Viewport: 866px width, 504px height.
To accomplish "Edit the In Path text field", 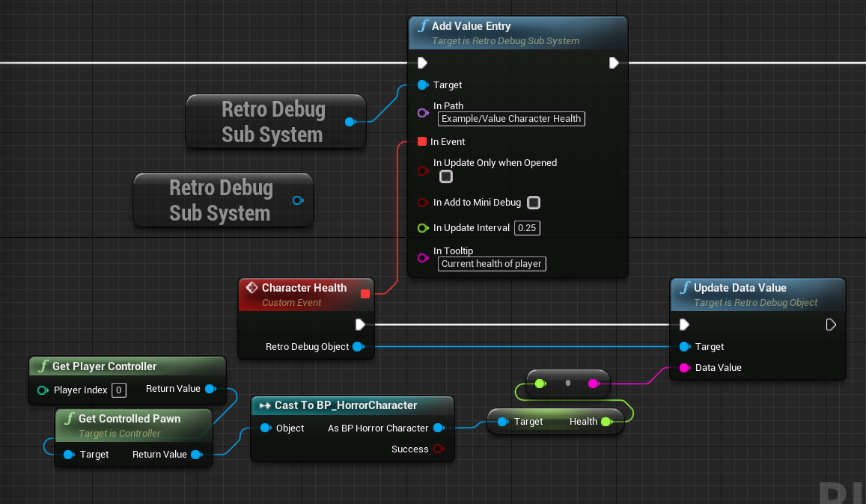I will pyautogui.click(x=511, y=118).
